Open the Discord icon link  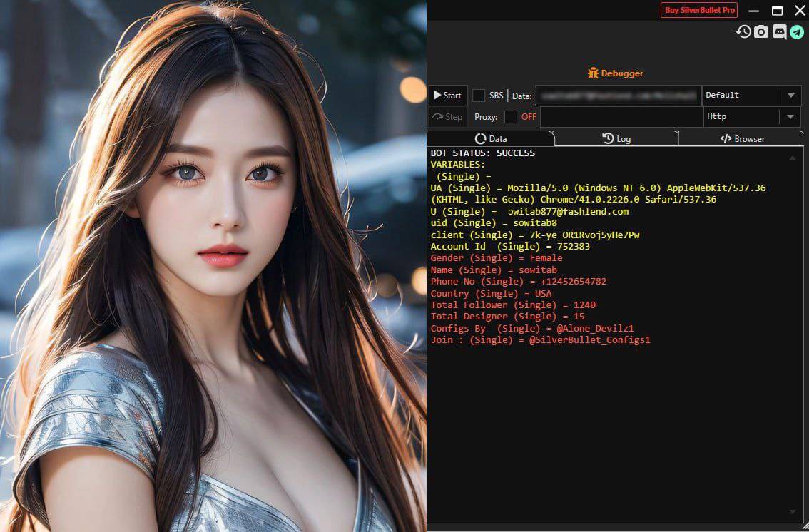click(780, 32)
